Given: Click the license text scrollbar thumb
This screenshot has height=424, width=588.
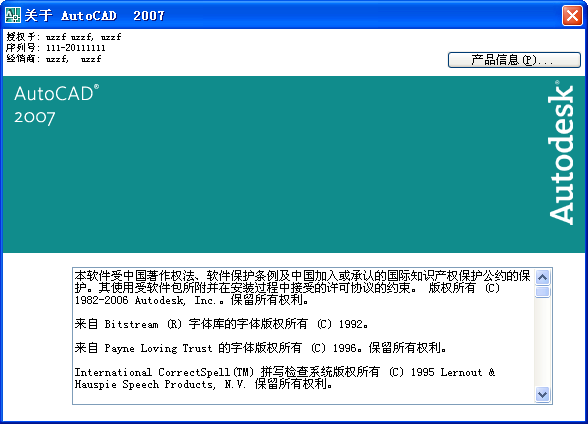Looking at the screenshot, I should pos(542,292).
